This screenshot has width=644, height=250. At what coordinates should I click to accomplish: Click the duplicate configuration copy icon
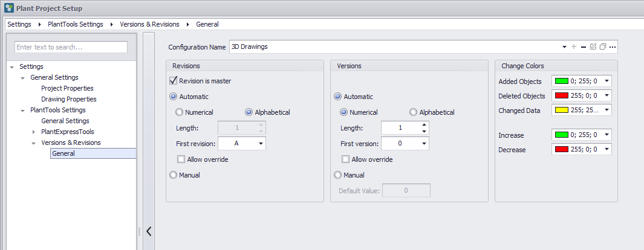(602, 46)
